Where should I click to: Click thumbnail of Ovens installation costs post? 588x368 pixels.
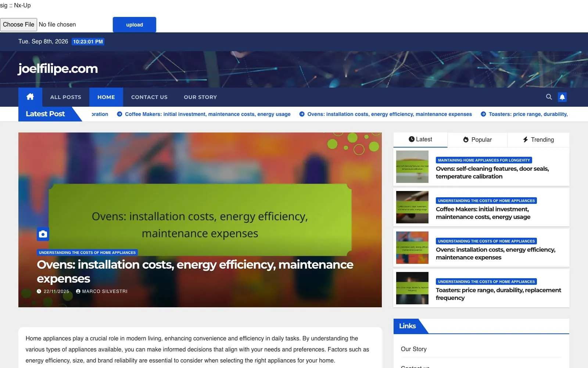click(x=412, y=248)
